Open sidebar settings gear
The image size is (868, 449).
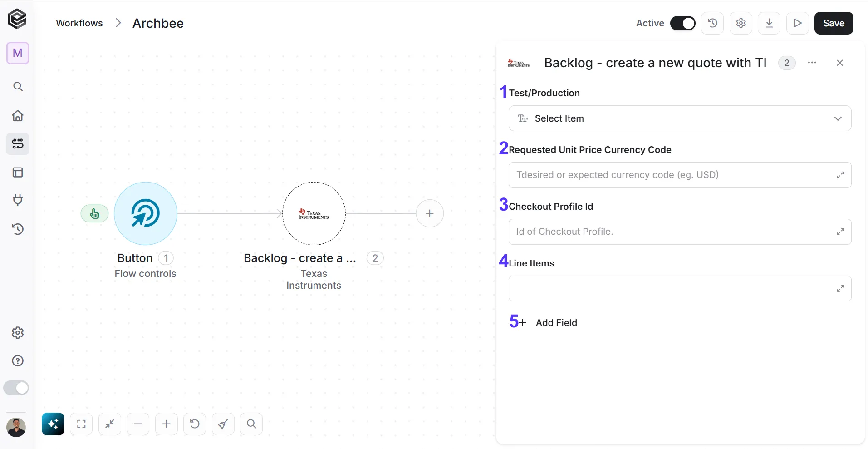[18, 333]
